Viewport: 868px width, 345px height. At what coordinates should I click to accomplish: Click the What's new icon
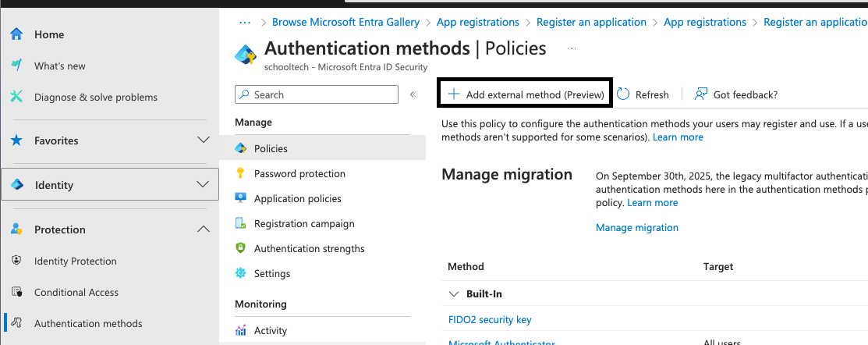16,66
